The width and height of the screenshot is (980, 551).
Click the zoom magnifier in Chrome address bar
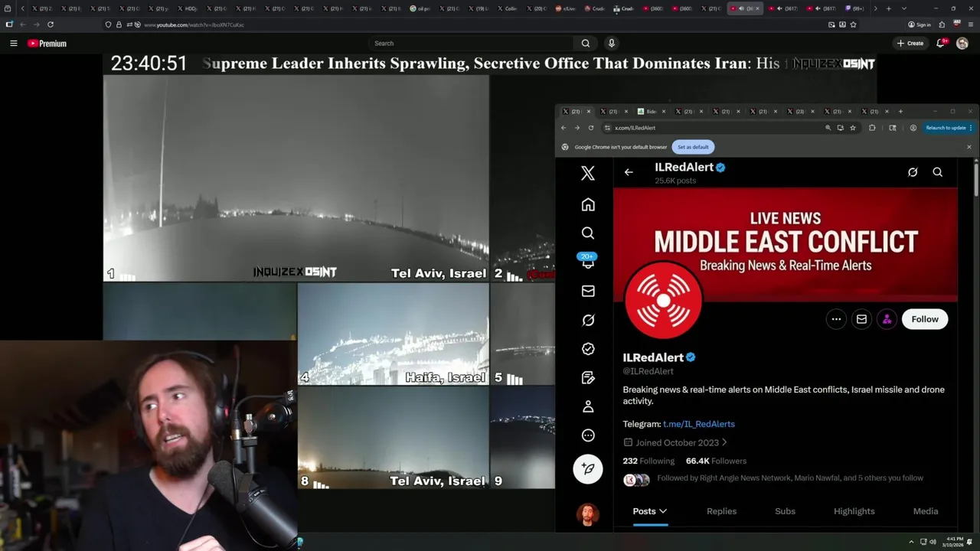coord(828,128)
